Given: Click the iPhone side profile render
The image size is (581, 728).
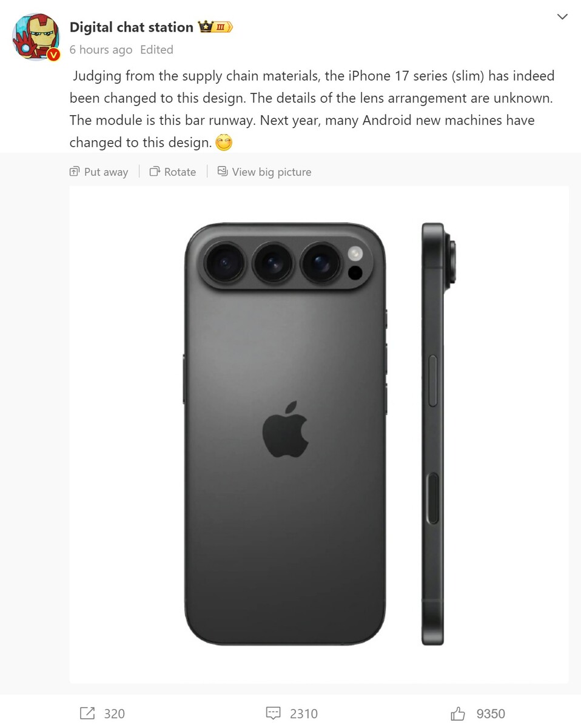Looking at the screenshot, I should coord(437,434).
